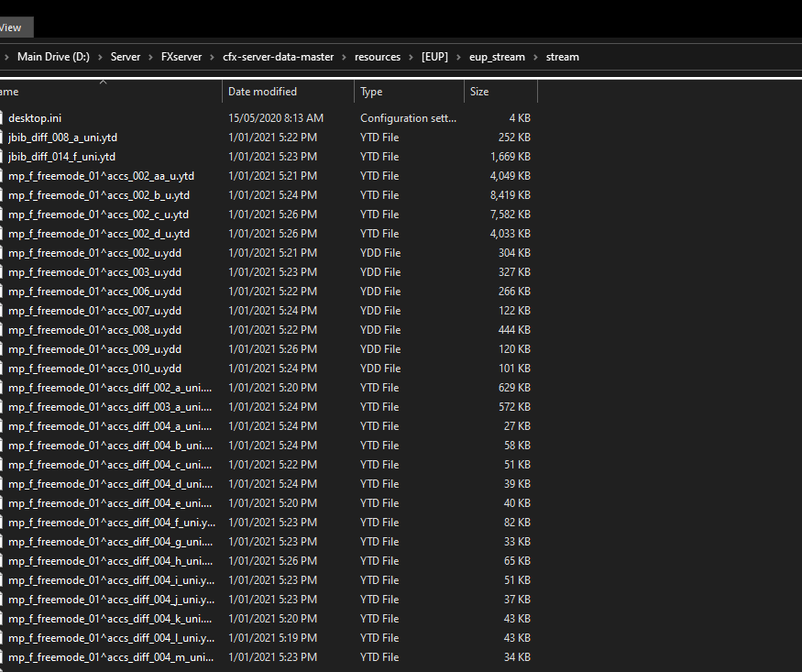Expand chevron after Main Drive (D:) breadcrumb
The height and width of the screenshot is (672, 802).
click(x=101, y=57)
